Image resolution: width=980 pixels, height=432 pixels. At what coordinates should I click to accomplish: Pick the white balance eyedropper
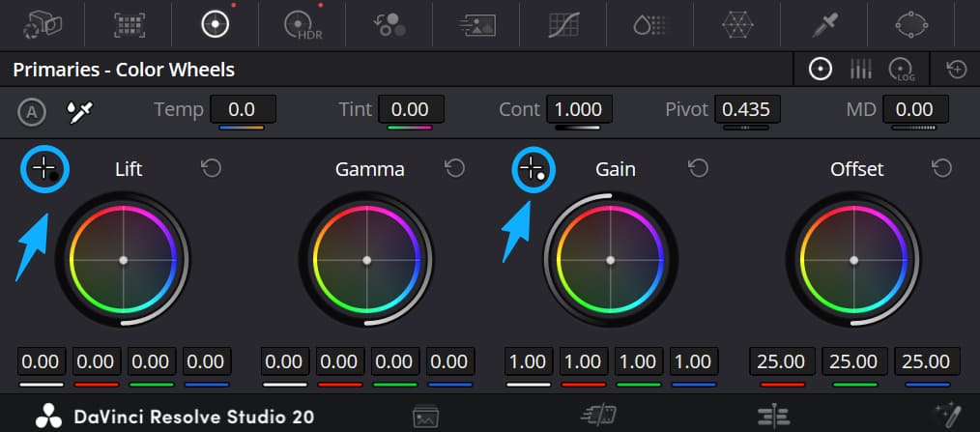80,112
